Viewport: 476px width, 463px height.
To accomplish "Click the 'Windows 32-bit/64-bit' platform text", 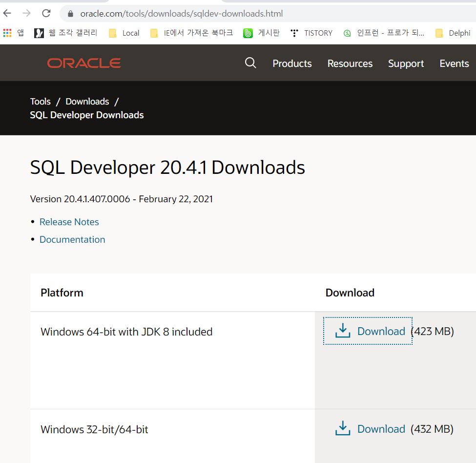I will [x=94, y=430].
